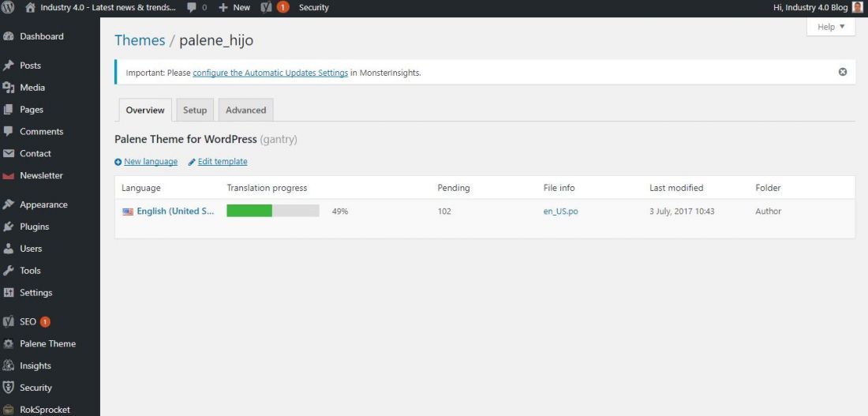Click the pencil icon beside Edit template
The image size is (868, 416).
[x=192, y=162]
